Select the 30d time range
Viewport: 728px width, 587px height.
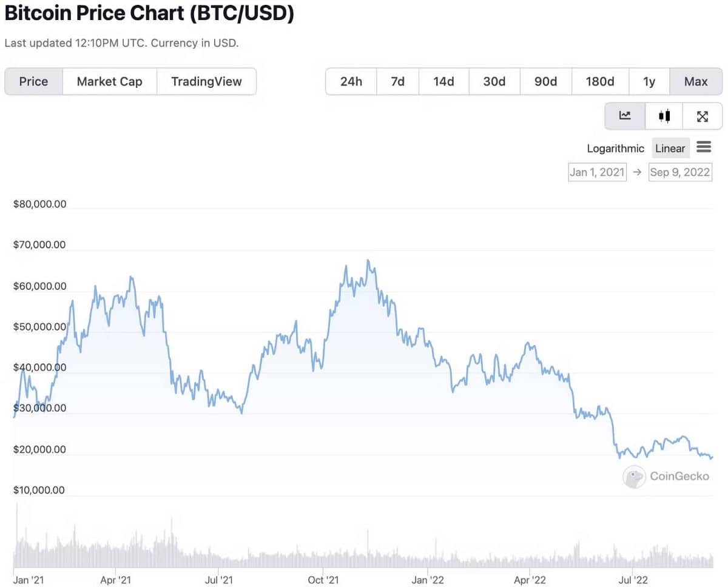(494, 81)
